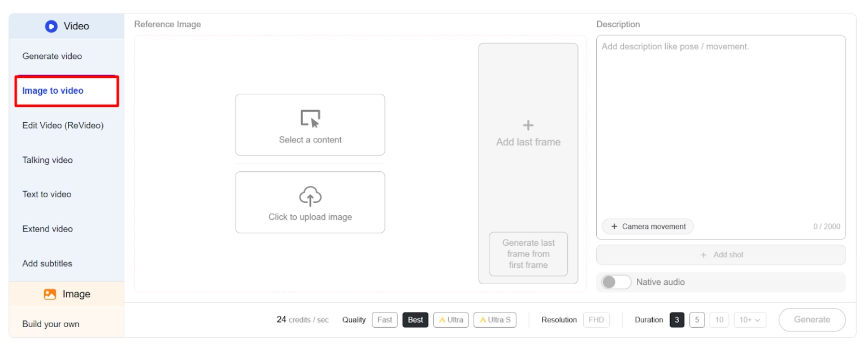The height and width of the screenshot is (352, 868).
Task: Click the Select a content cursor icon
Action: (x=310, y=118)
